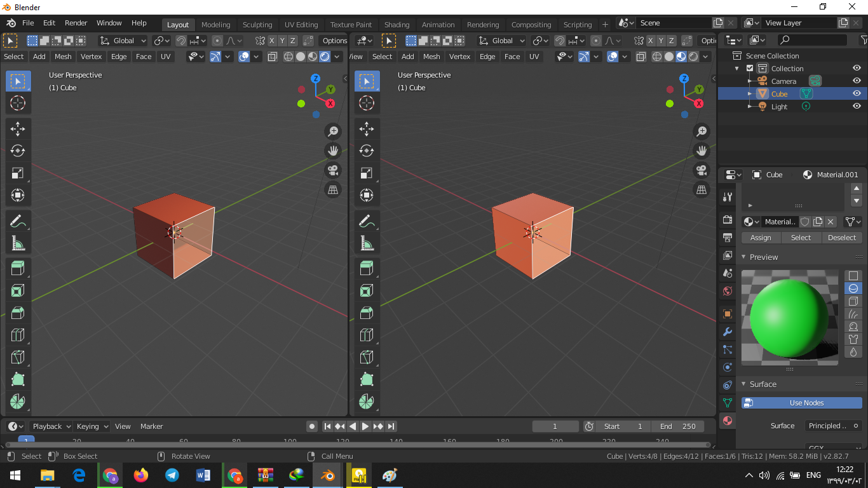This screenshot has width=868, height=488.
Task: Select the Annotate tool in left viewport
Action: click(x=18, y=221)
